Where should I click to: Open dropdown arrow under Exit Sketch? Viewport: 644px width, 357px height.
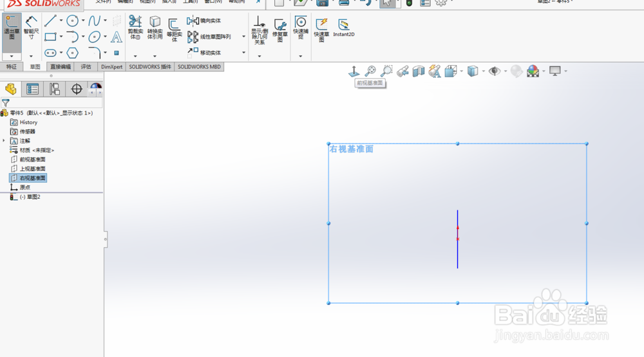(12, 56)
